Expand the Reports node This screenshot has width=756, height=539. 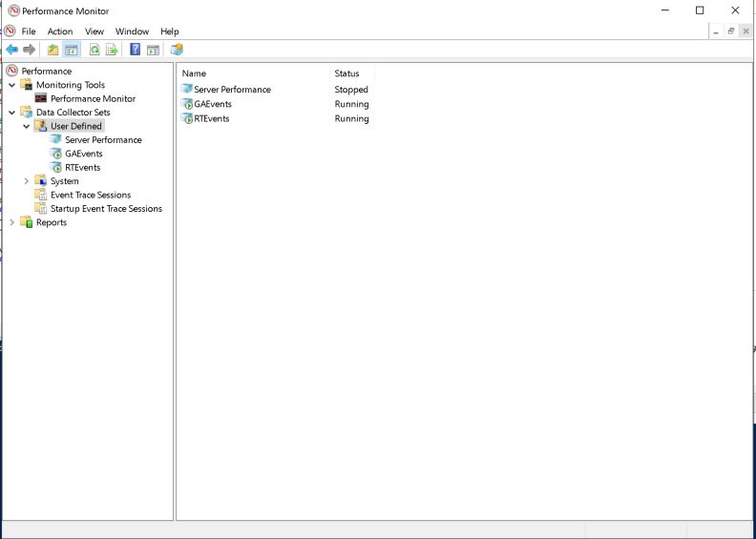(12, 222)
